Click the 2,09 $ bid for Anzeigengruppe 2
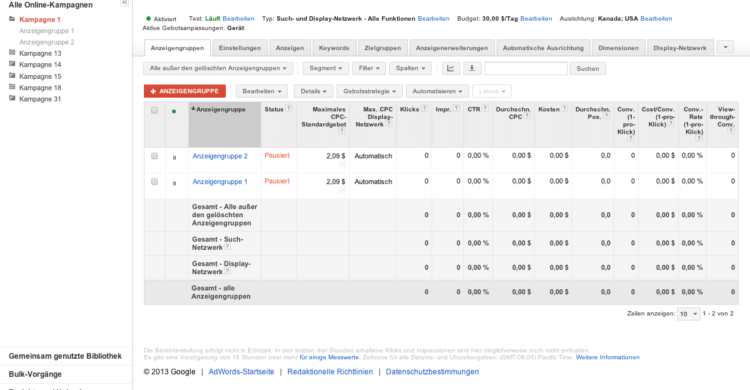750x390 pixels. (335, 156)
